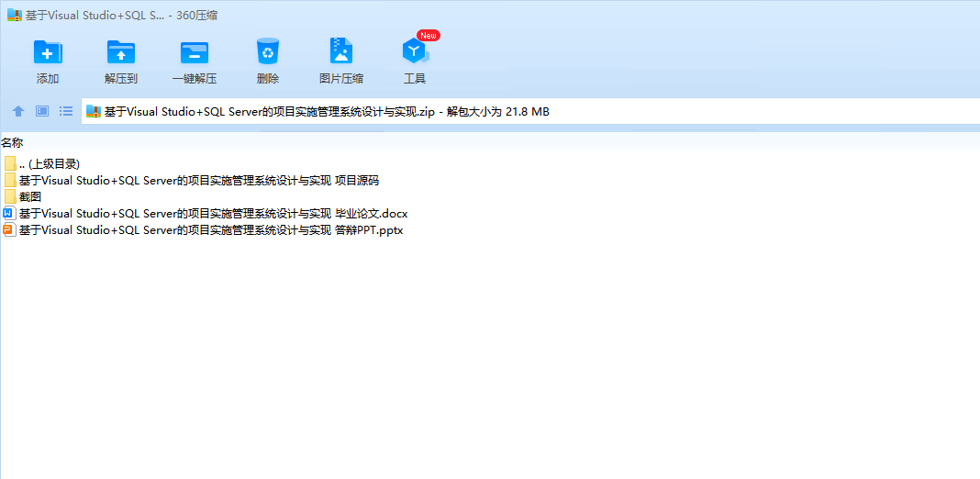
Task: Click the 图片压缩 label text
Action: [341, 79]
